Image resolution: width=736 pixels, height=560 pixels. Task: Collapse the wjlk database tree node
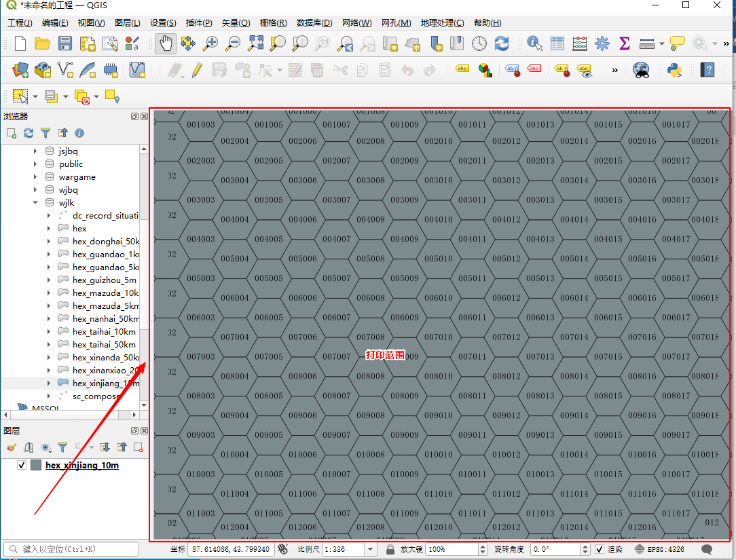tap(35, 203)
